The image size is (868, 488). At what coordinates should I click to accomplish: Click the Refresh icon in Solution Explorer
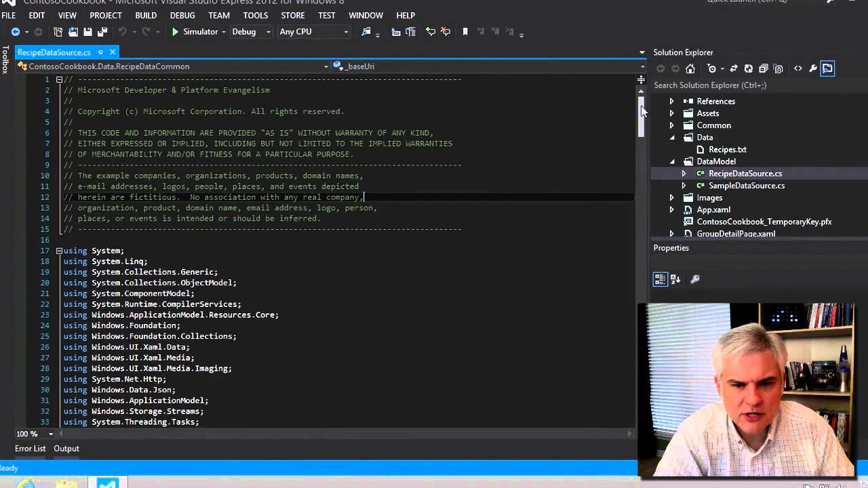click(x=749, y=68)
